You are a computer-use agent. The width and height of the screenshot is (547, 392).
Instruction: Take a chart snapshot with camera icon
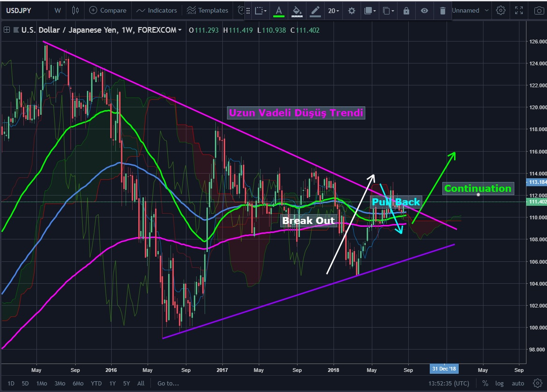click(539, 10)
